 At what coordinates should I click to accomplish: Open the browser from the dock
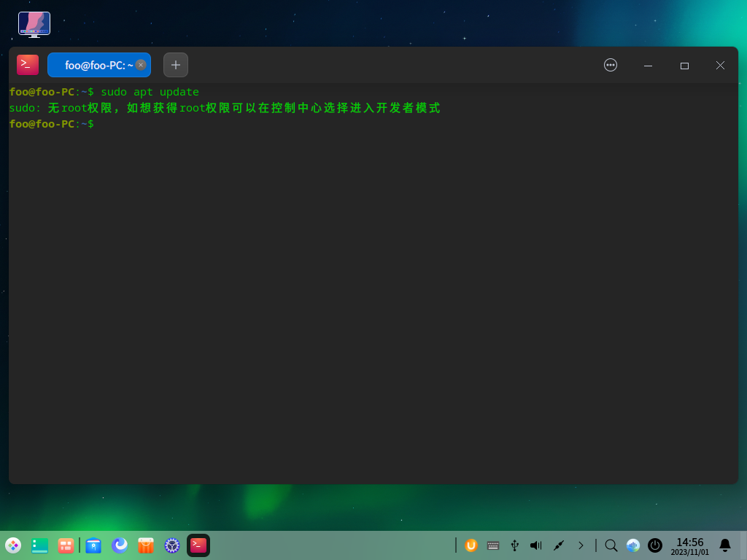click(120, 545)
